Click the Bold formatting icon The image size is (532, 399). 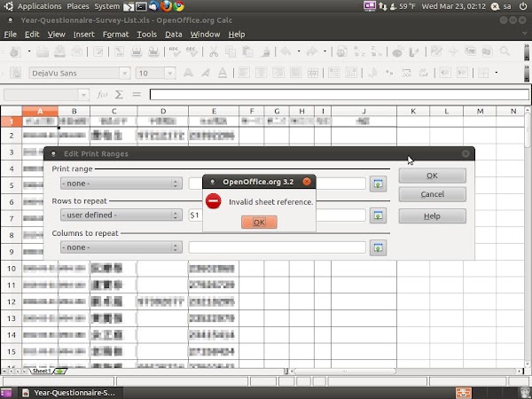[188, 73]
